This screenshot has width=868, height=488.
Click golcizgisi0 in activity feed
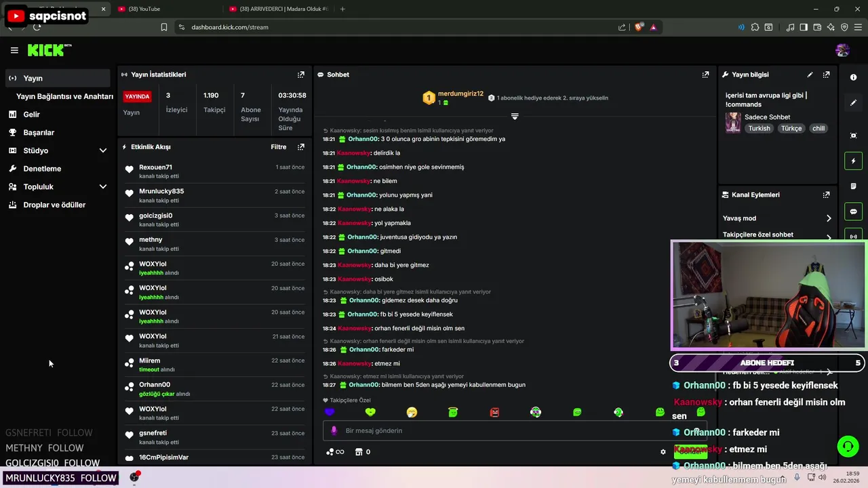click(156, 216)
